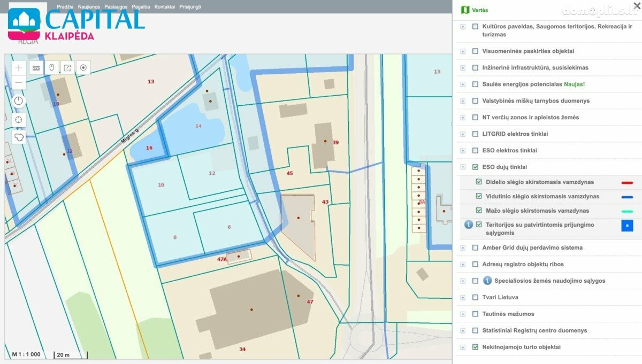Select the measure ruler tool
This screenshot has height=364, width=642.
(x=36, y=68)
